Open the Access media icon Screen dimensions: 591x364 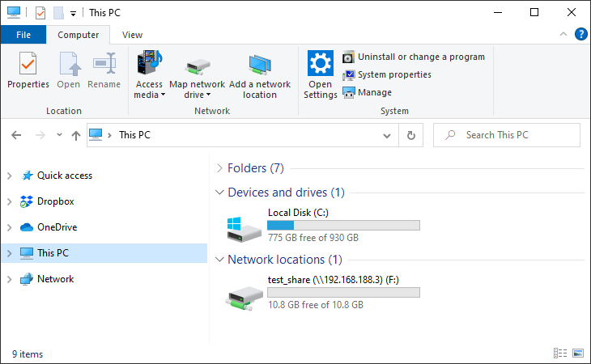149,62
